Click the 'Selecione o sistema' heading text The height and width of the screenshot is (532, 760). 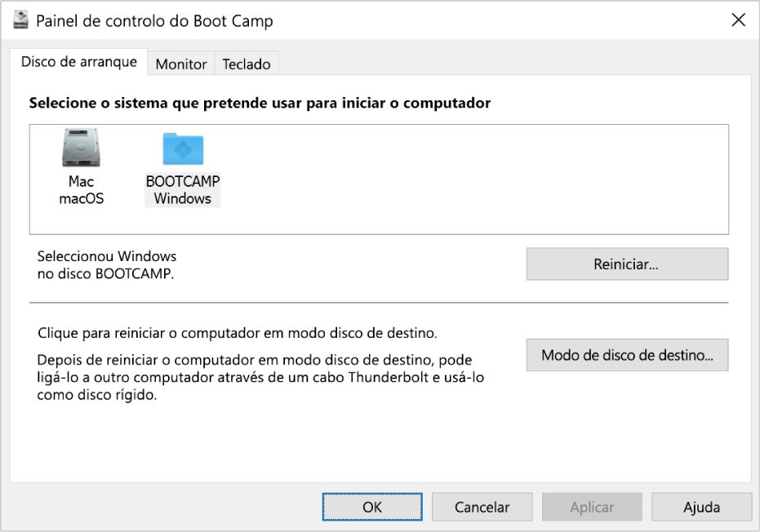tap(260, 103)
